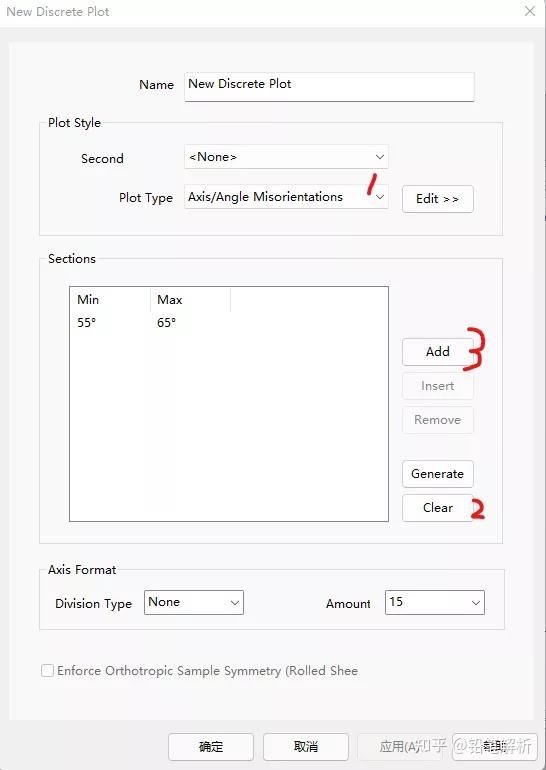Close the New Discrete Plot dialog

tap(530, 11)
